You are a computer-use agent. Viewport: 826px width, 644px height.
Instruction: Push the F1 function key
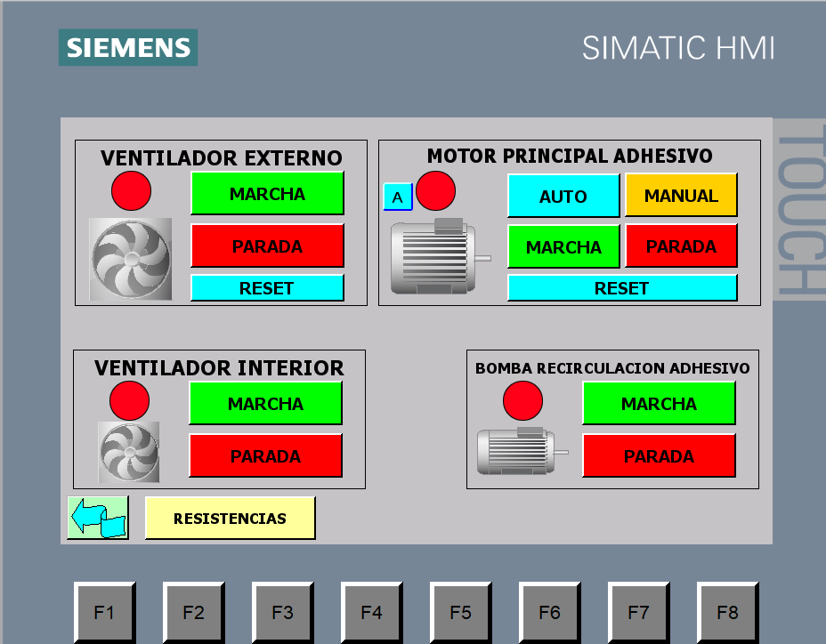(104, 612)
